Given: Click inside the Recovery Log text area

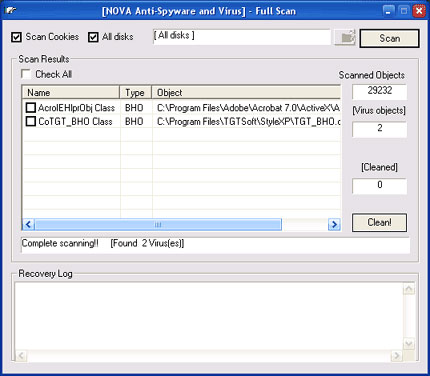Looking at the screenshot, I should [x=209, y=316].
